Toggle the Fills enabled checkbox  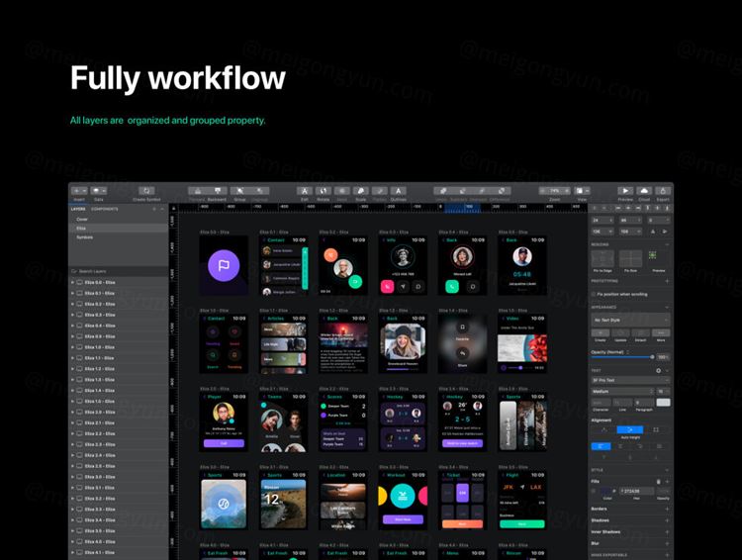coord(595,490)
